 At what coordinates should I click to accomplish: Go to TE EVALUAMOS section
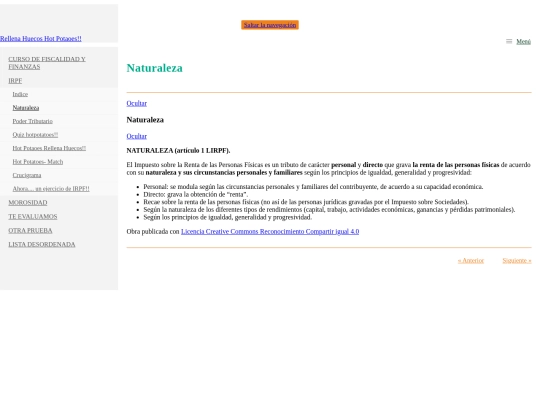[33, 217]
